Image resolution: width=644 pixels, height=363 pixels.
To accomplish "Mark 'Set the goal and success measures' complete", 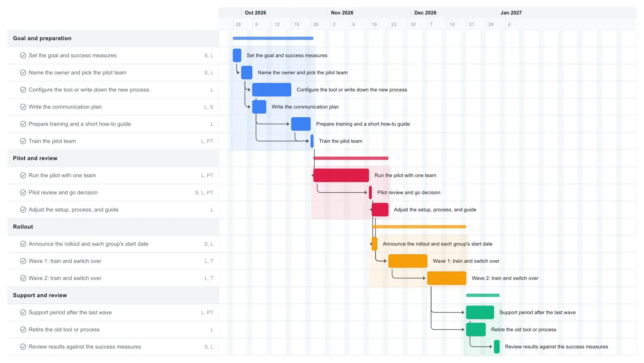I will [x=23, y=56].
